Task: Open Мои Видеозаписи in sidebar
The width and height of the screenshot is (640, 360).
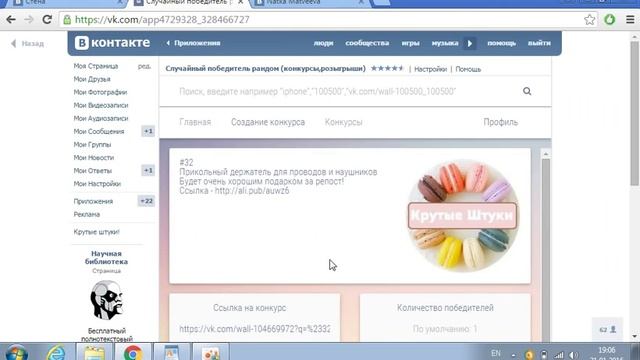Action: tap(101, 105)
